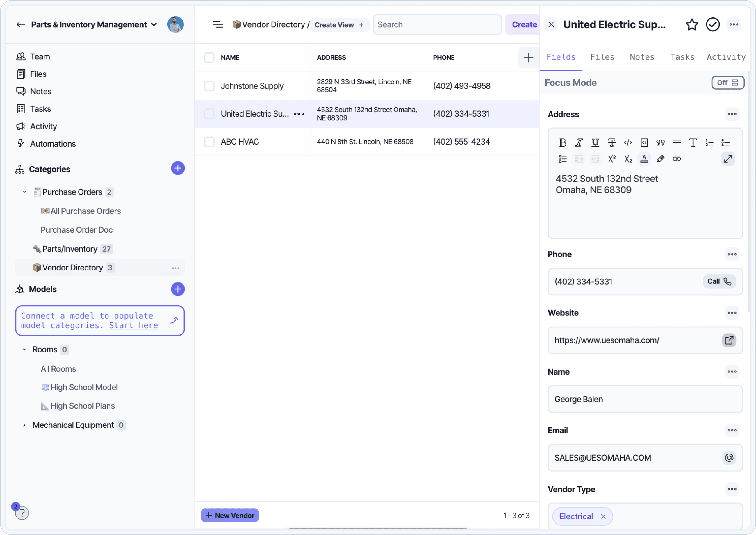Click the blockquote icon in editor

660,142
